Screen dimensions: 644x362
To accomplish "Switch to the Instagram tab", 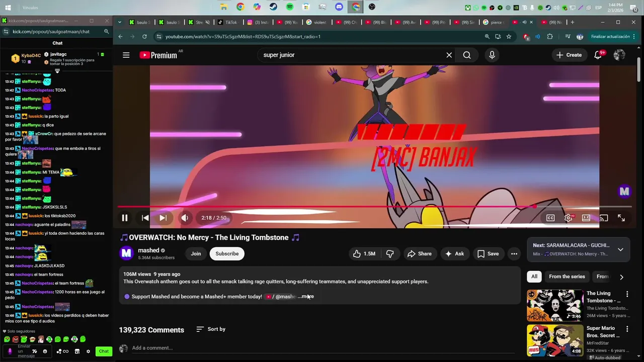I will coord(258,22).
